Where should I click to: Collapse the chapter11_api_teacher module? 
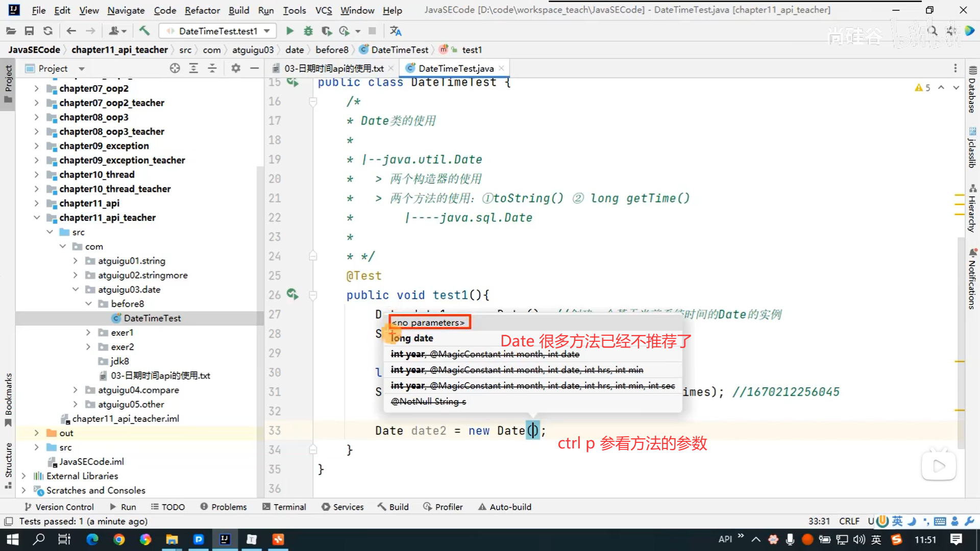click(x=37, y=217)
